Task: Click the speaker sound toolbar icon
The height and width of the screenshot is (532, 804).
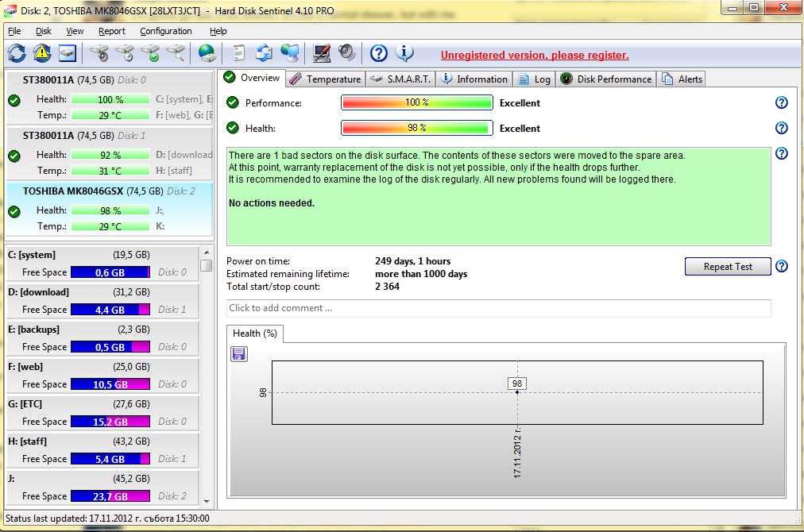Action: click(x=346, y=52)
